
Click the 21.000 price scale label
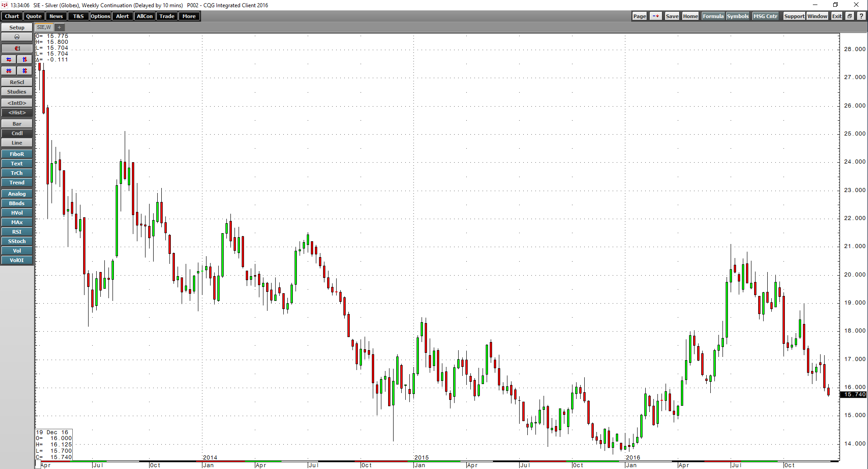[x=854, y=246]
